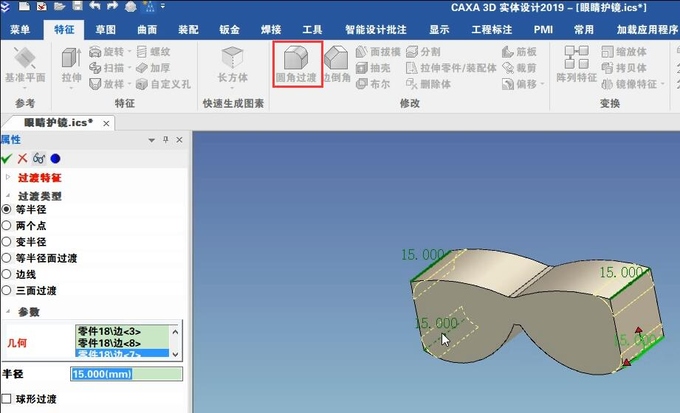This screenshot has width=680, height=413.
Task: Click the 阵列特征 pattern feature tool
Action: pyautogui.click(x=576, y=64)
